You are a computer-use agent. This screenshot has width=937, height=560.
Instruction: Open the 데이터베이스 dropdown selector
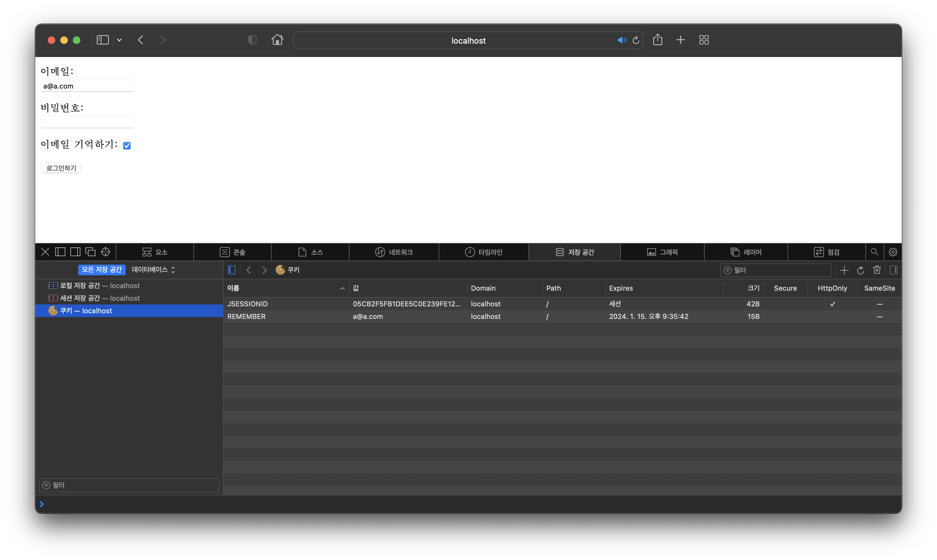click(x=153, y=269)
